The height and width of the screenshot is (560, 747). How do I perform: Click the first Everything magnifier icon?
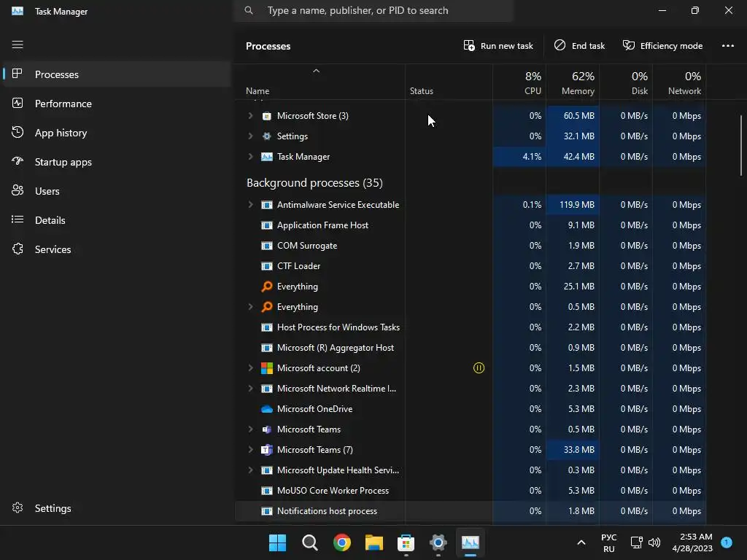267,286
